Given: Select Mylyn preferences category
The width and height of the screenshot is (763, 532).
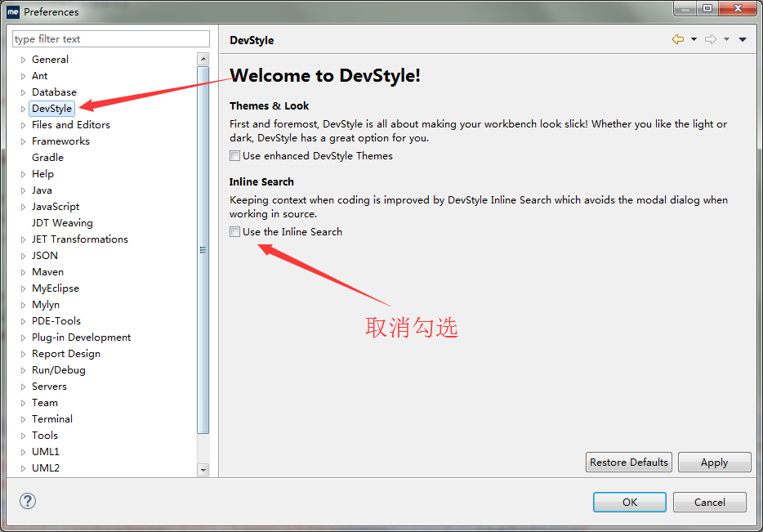Looking at the screenshot, I should (x=46, y=305).
